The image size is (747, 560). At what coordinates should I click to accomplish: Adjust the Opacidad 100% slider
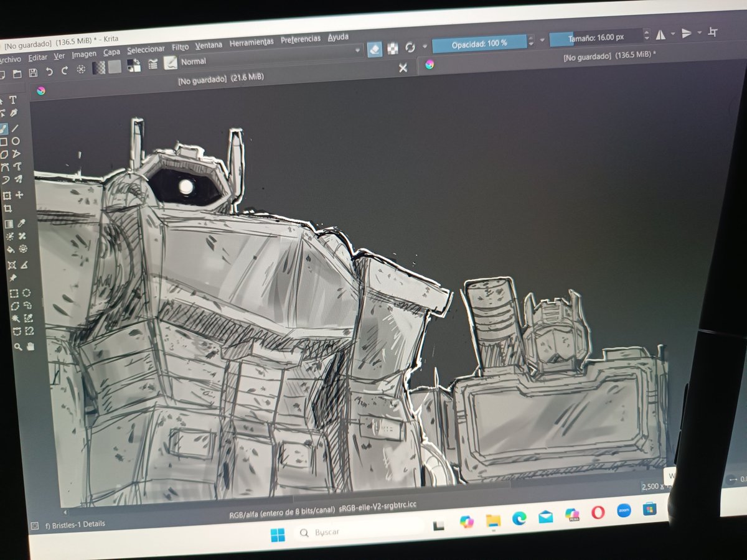click(x=479, y=43)
